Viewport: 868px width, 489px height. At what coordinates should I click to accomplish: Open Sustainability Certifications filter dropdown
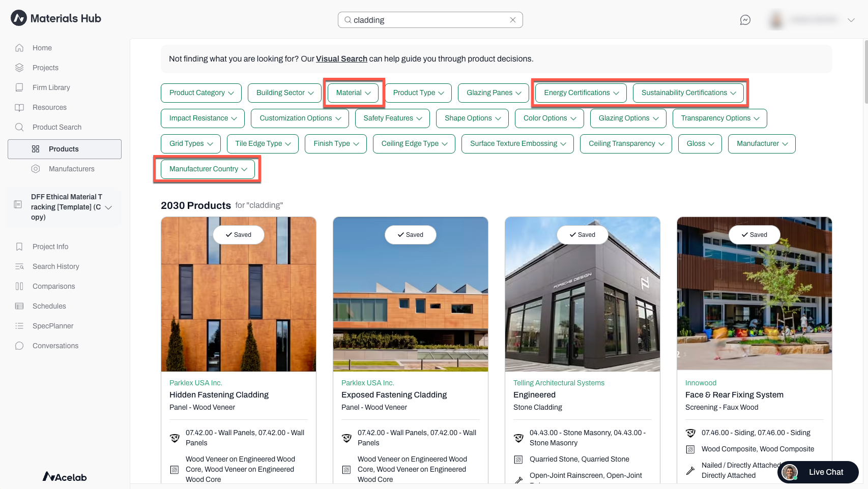pos(688,93)
